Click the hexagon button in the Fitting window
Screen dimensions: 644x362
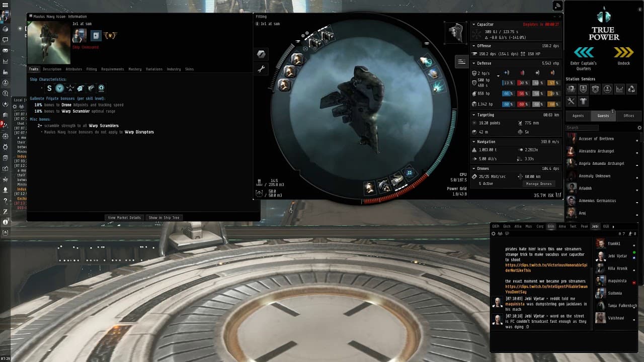261,54
